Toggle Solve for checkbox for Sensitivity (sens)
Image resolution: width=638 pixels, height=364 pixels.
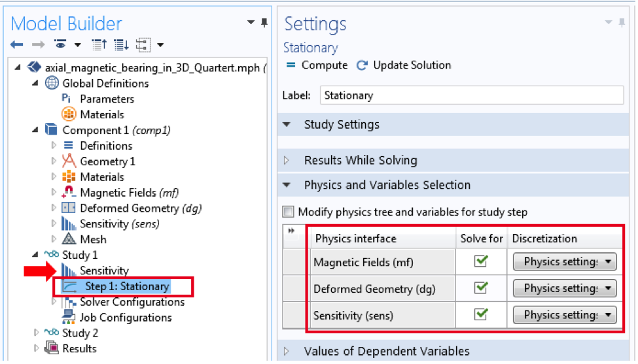click(x=481, y=314)
